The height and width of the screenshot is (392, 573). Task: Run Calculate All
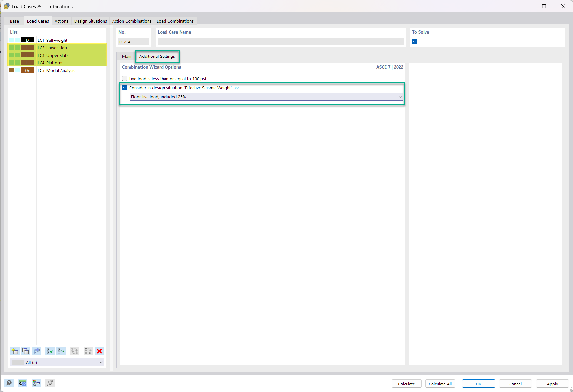point(440,384)
